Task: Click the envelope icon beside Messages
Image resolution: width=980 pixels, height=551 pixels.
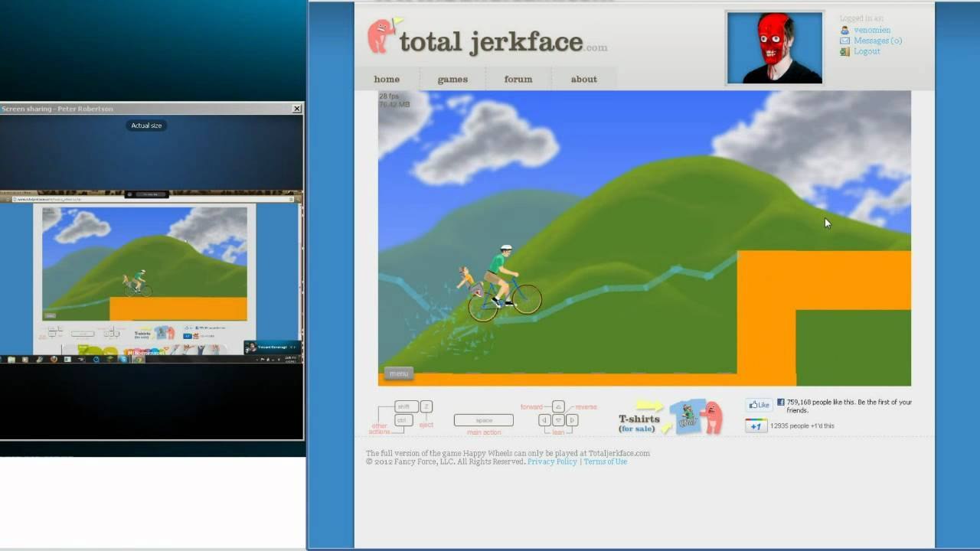Action: (844, 41)
